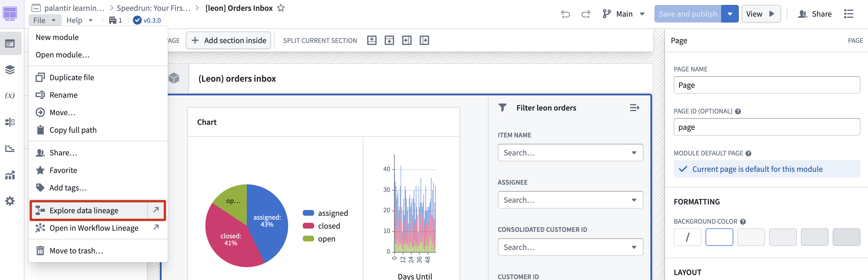Open the variables (x) sidebar panel

(x=10, y=96)
